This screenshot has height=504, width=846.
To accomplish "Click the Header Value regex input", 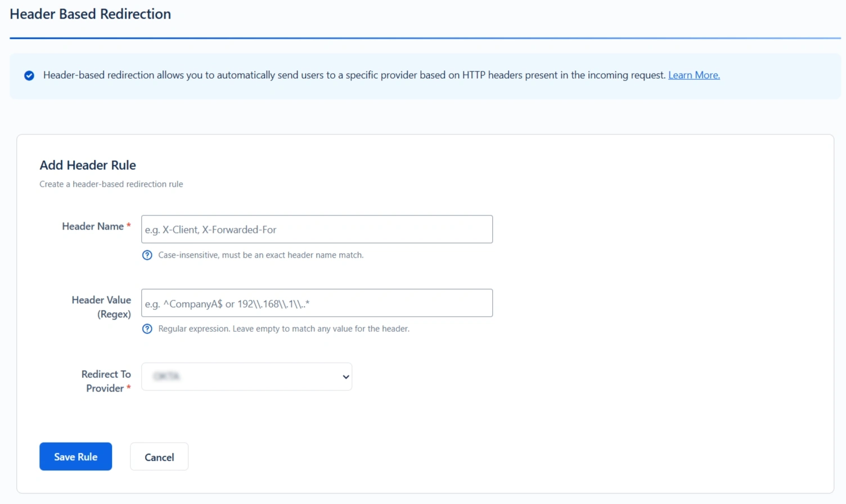I will click(317, 303).
